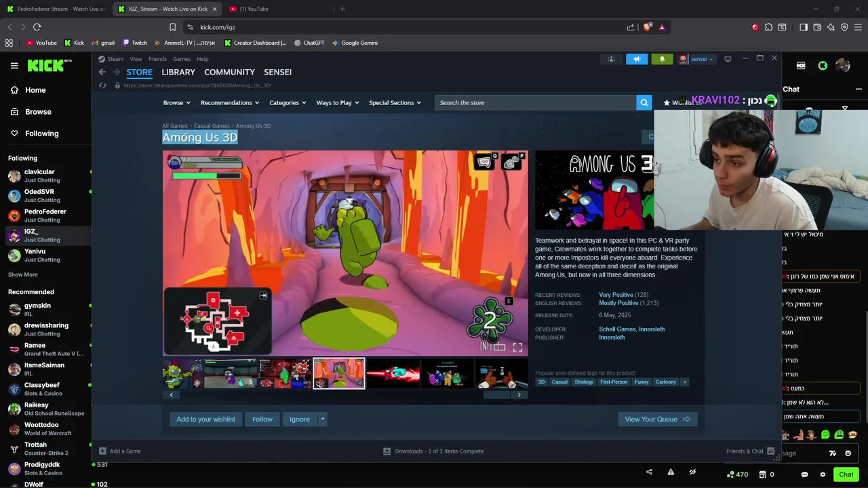
Task: Open Friends & Chat in Steam
Action: coord(751,451)
